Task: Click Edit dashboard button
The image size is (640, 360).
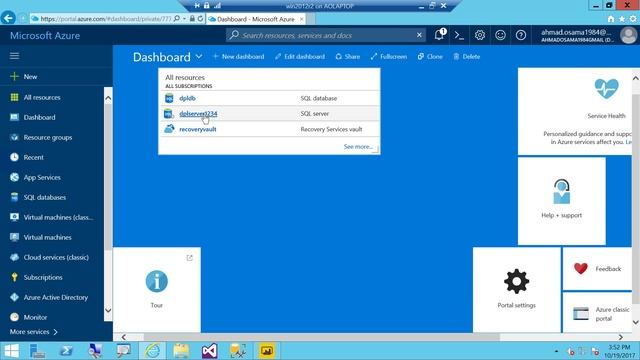Action: pos(300,56)
